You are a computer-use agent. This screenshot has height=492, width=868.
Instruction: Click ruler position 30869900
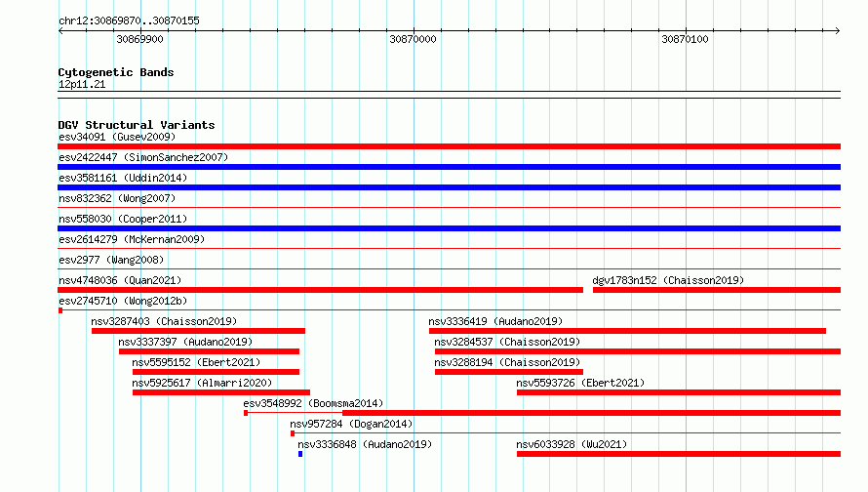(x=140, y=39)
